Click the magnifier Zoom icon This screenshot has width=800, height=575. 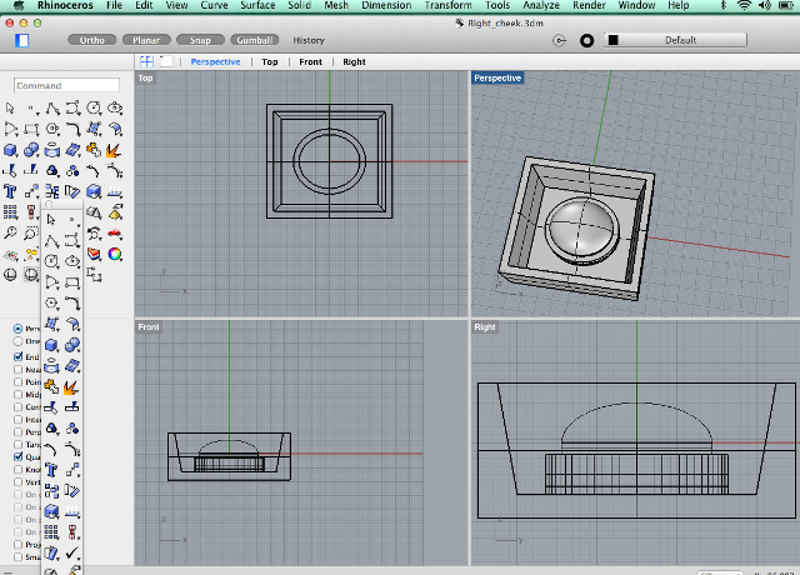click(10, 233)
